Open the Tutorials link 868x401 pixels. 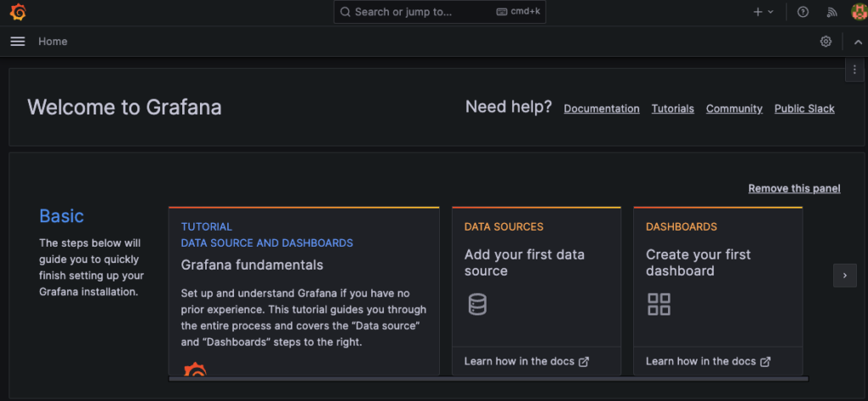pos(672,109)
